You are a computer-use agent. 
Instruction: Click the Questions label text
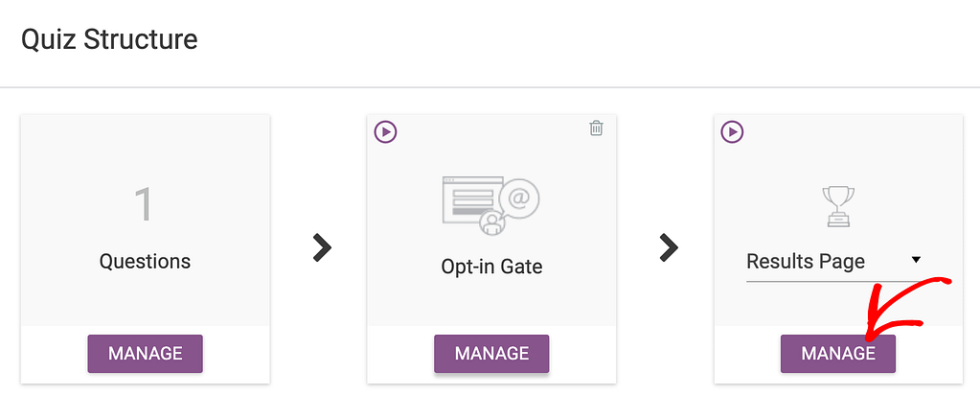(x=145, y=261)
